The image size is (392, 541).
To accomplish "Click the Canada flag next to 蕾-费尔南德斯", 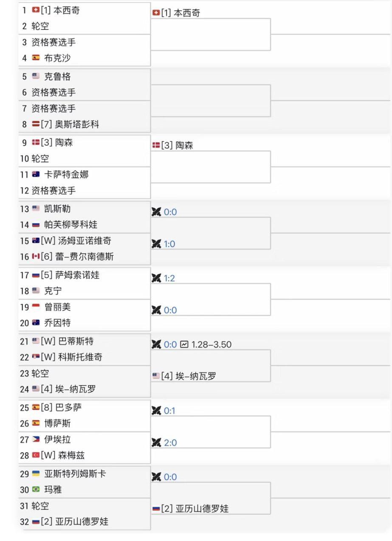I will coord(36,256).
